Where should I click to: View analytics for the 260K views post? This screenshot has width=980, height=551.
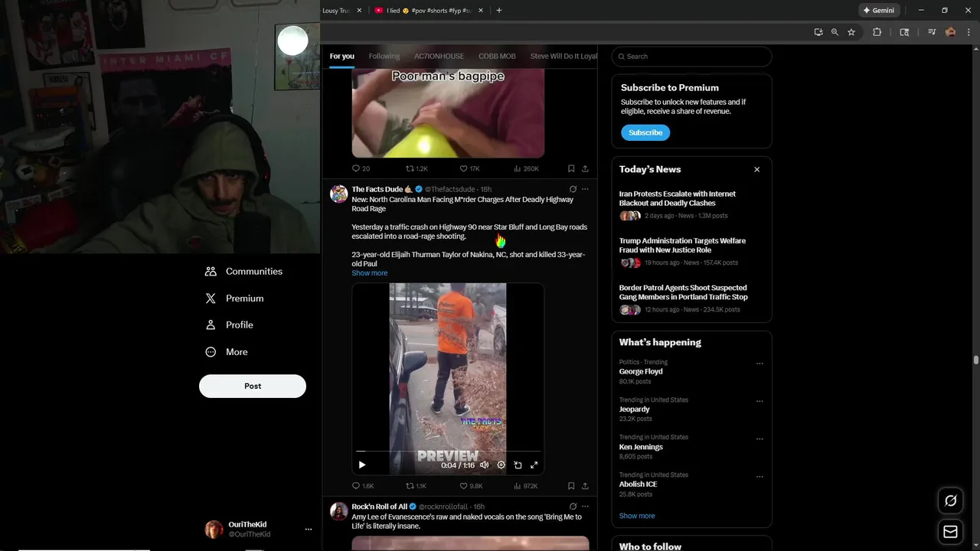(526, 168)
